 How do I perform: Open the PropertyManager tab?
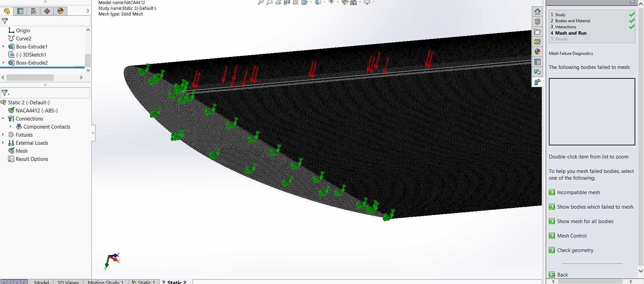(x=20, y=11)
